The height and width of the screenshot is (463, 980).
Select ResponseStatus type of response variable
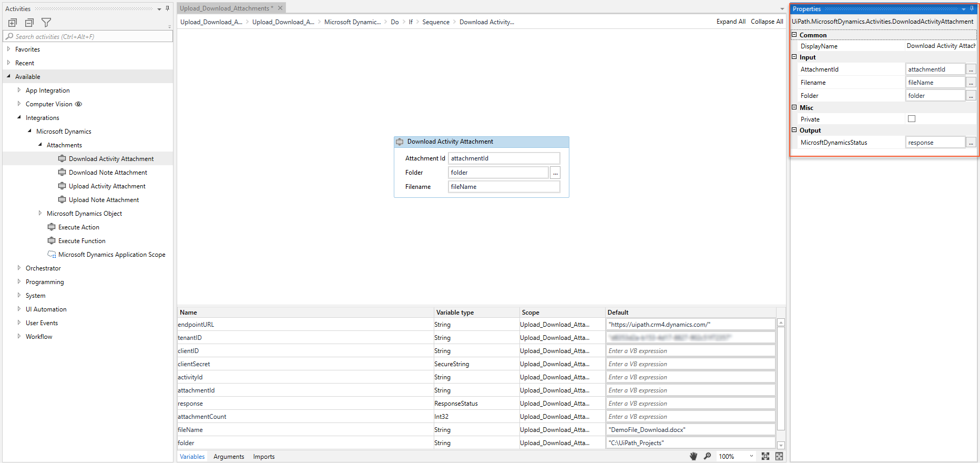click(476, 404)
